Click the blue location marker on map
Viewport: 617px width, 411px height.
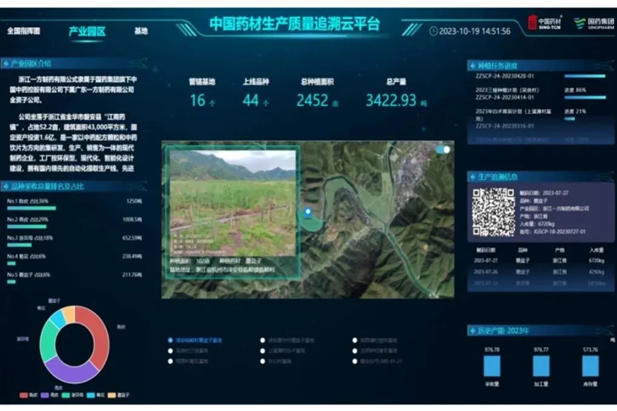pos(309,214)
